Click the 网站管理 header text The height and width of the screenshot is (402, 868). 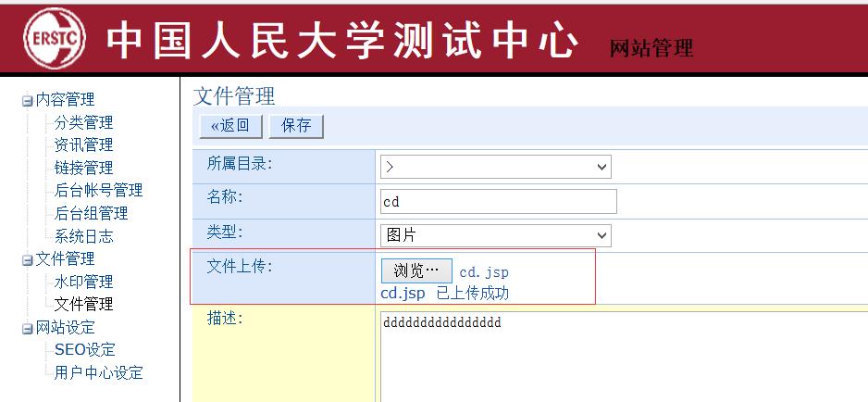click(651, 49)
